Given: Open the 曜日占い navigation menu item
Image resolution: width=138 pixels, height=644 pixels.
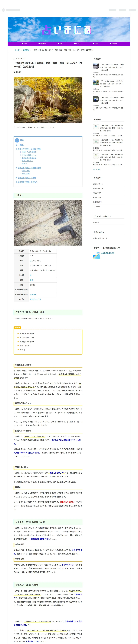Looking at the screenshot, I should pos(78,44).
